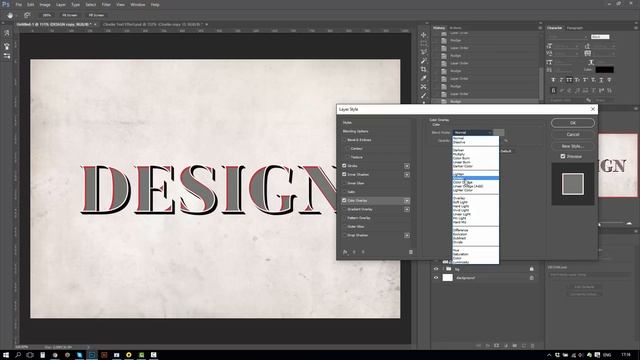
Task: Select the Brush tool
Action: coord(424,96)
